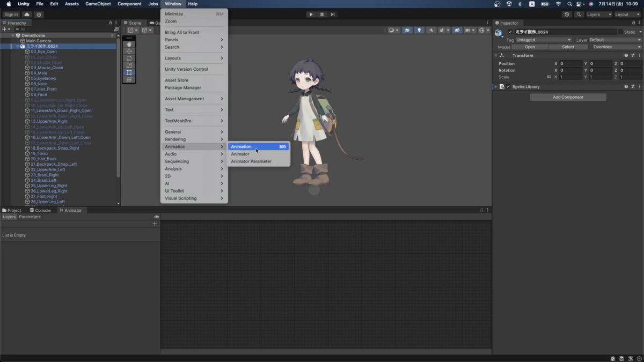Click the Add Component button
The width and height of the screenshot is (644, 362).
click(568, 97)
